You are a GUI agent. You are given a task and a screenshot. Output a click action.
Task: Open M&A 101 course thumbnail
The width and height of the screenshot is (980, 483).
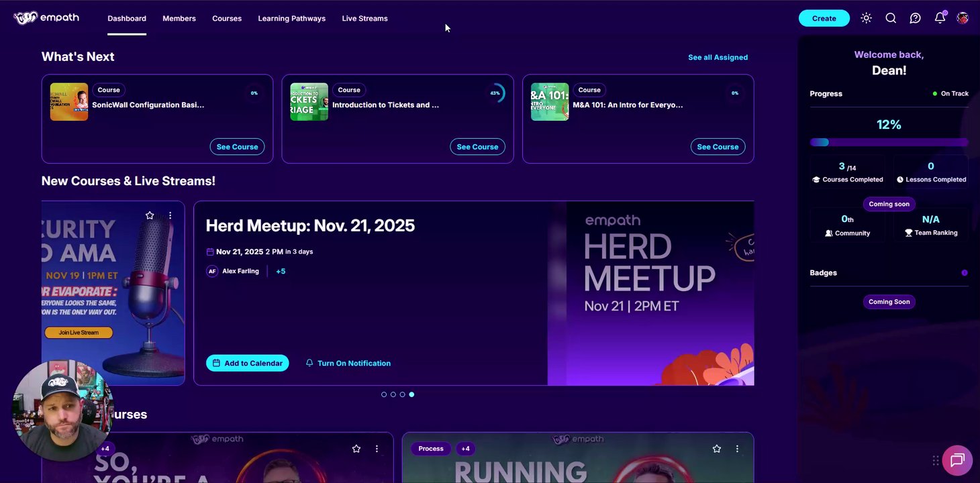click(550, 102)
